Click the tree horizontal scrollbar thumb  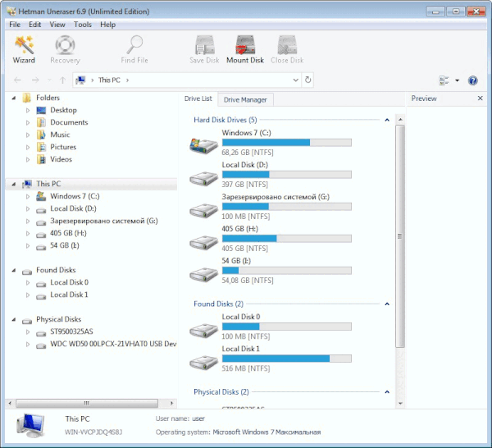coord(87,403)
